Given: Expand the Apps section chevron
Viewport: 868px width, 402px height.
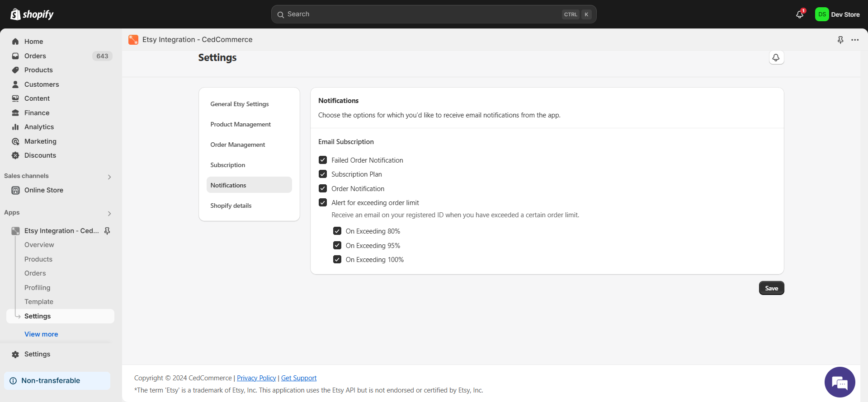Looking at the screenshot, I should point(109,213).
